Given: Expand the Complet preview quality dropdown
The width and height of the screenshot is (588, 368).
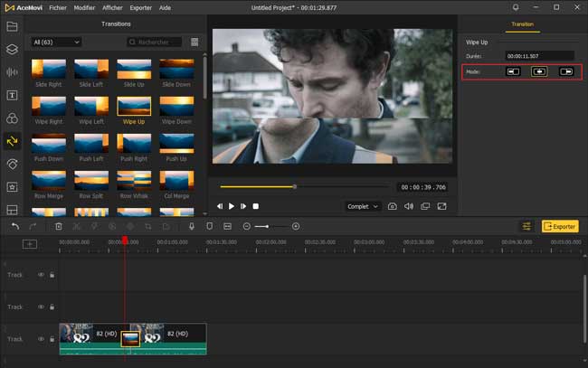Looking at the screenshot, I should pyautogui.click(x=363, y=206).
